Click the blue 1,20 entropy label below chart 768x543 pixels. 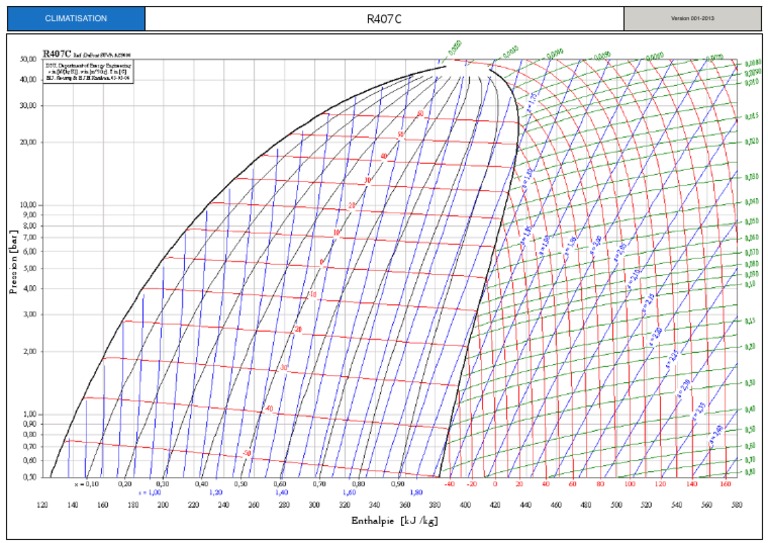(x=216, y=493)
